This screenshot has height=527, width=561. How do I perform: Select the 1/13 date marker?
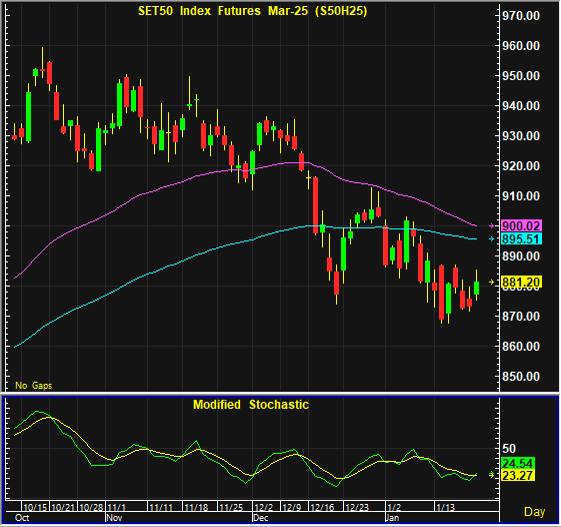click(x=445, y=507)
